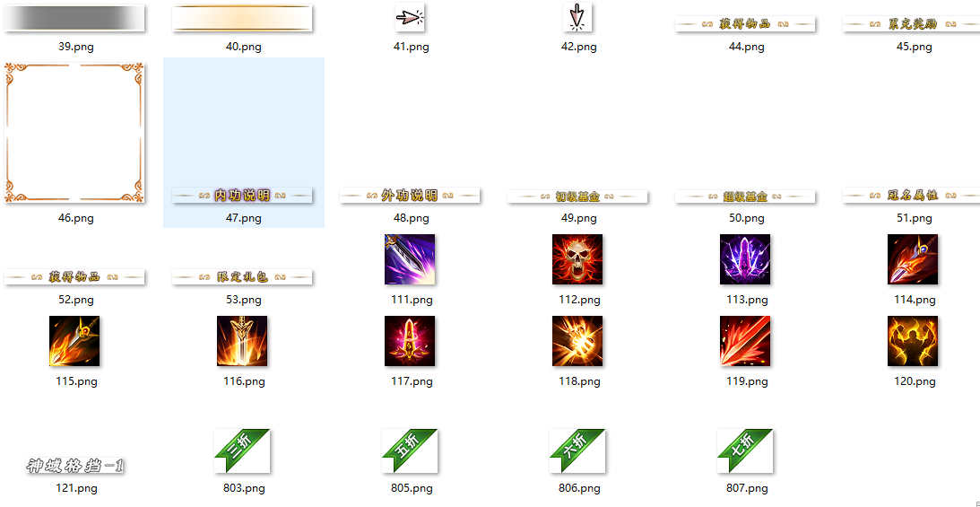Select the 五折 green ribbon badge 805.png

click(410, 450)
